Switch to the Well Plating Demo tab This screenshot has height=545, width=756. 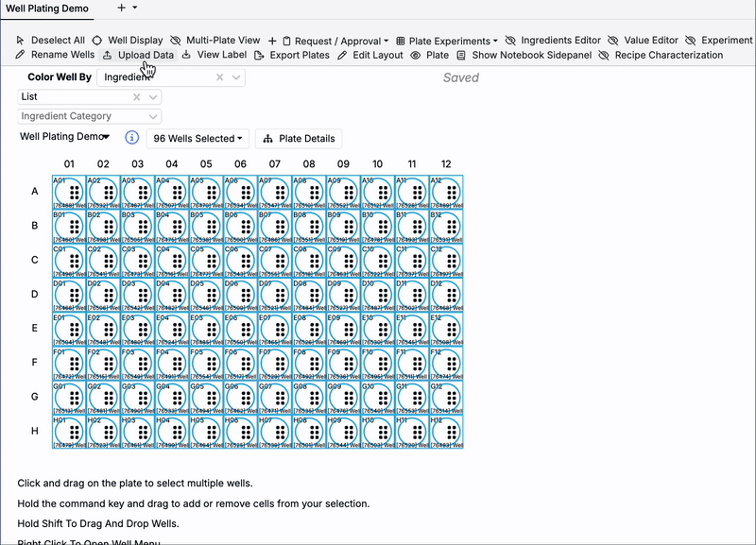pyautogui.click(x=48, y=8)
